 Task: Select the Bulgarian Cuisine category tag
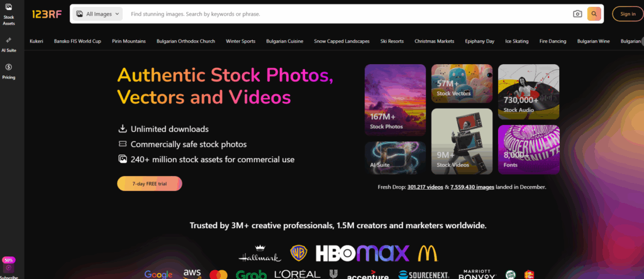(284, 41)
